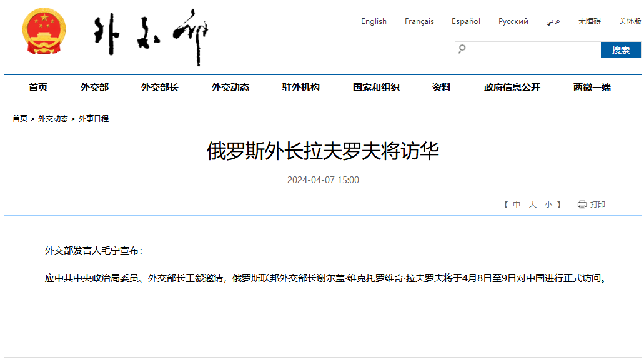Set font size to 大
The image size is (644, 359).
tap(533, 205)
